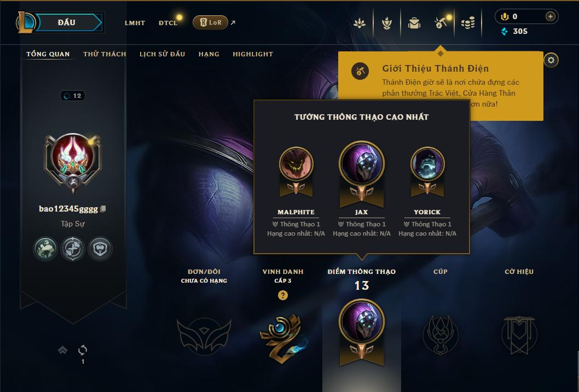Open the Sanctum hammer icon
The height and width of the screenshot is (392, 579).
tap(441, 23)
